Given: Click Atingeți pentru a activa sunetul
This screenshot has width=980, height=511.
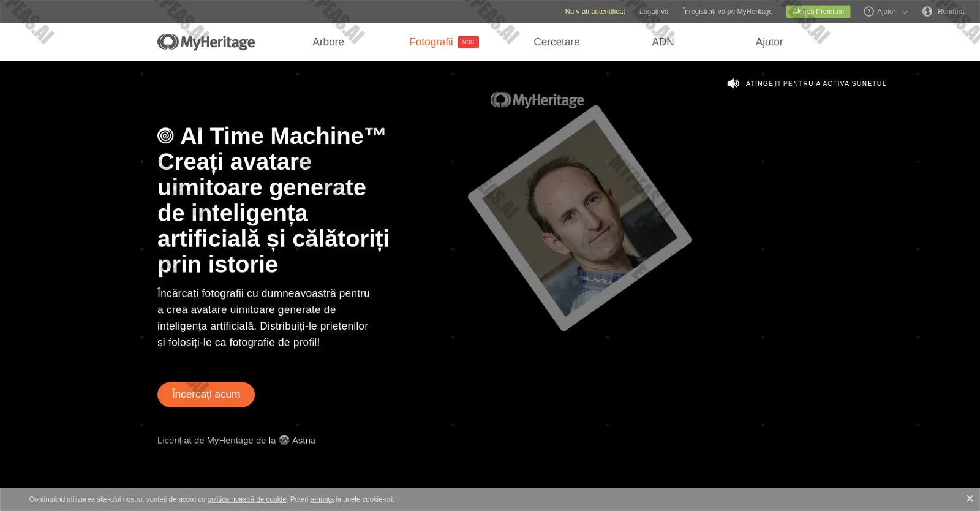Looking at the screenshot, I should click(816, 83).
